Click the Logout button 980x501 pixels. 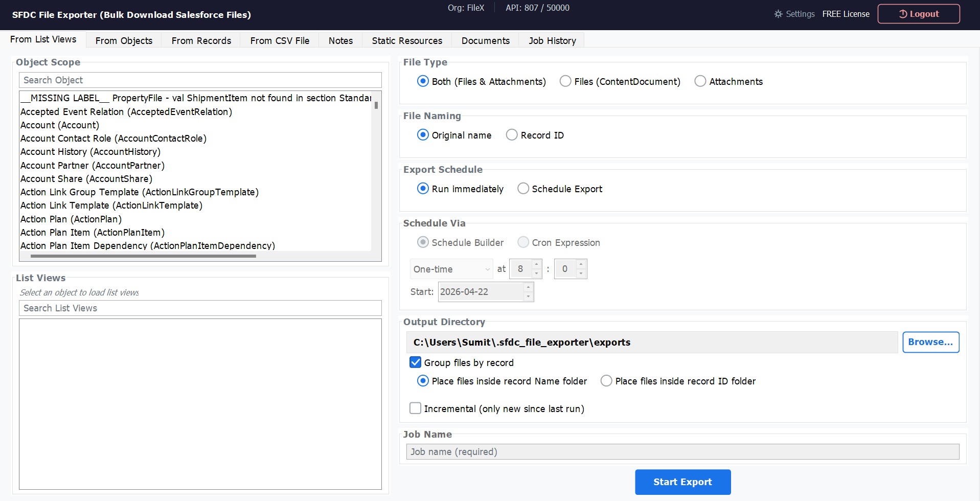point(918,14)
